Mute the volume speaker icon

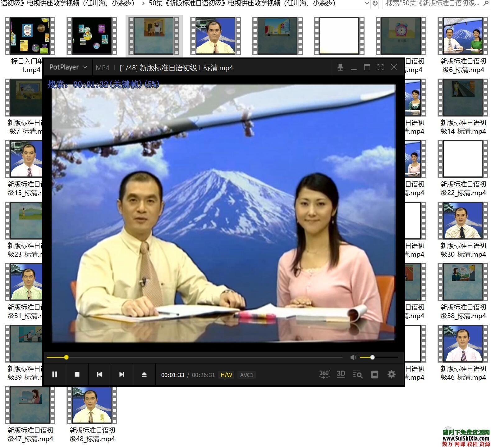354,357
